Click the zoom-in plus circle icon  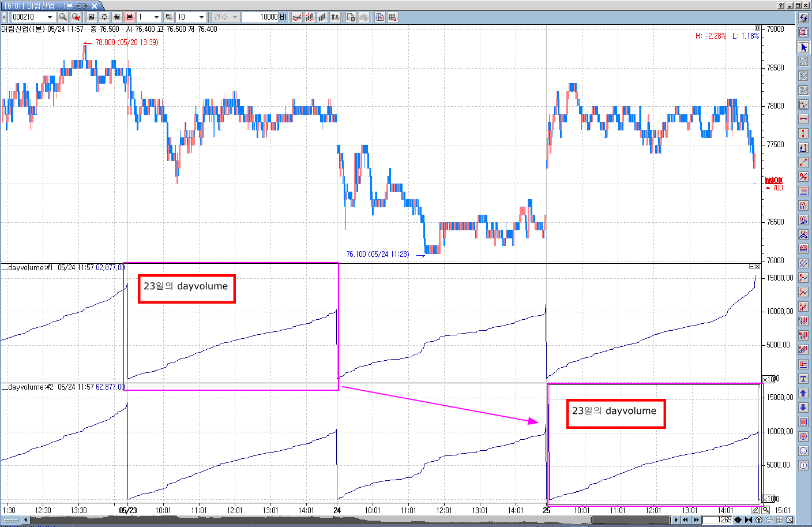click(759, 520)
